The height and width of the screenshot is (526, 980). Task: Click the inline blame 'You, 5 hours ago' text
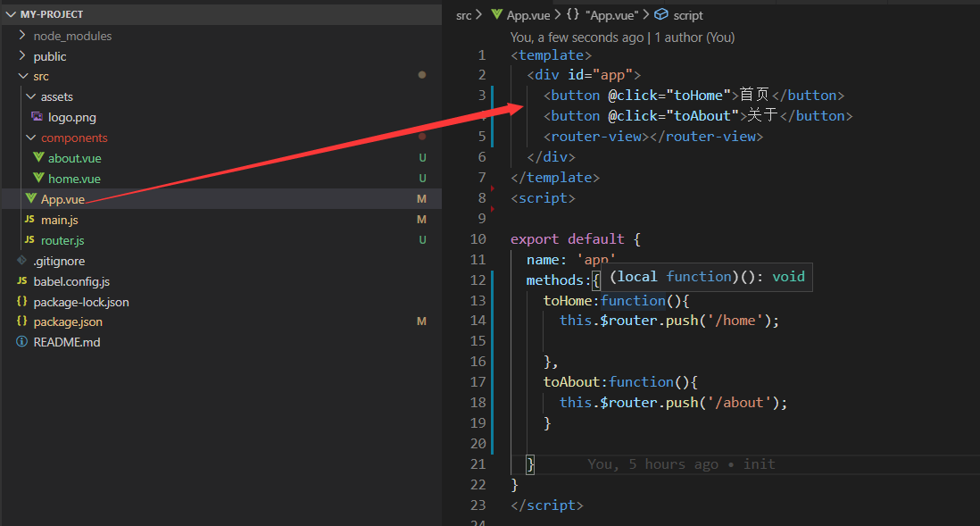[x=653, y=464]
